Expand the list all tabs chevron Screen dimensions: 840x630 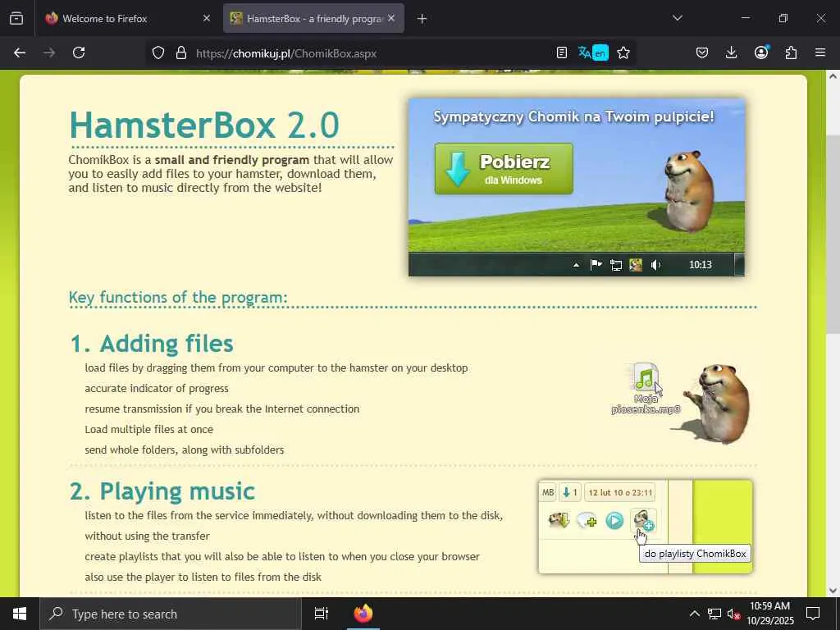click(x=677, y=18)
